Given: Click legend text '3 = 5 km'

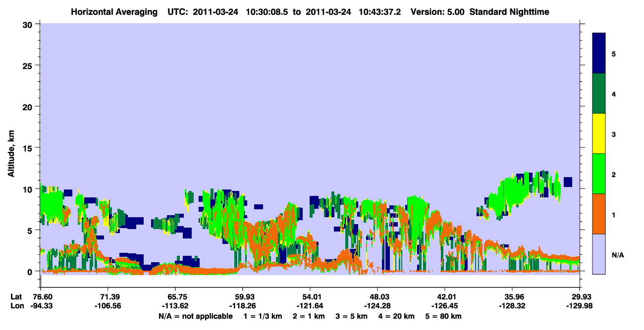Looking at the screenshot, I should click(x=352, y=316).
